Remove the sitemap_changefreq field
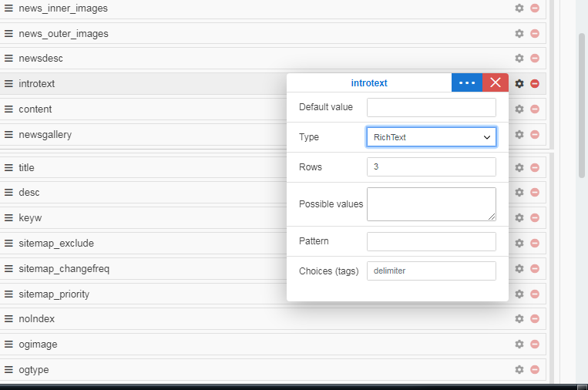The image size is (588, 390). 535,268
